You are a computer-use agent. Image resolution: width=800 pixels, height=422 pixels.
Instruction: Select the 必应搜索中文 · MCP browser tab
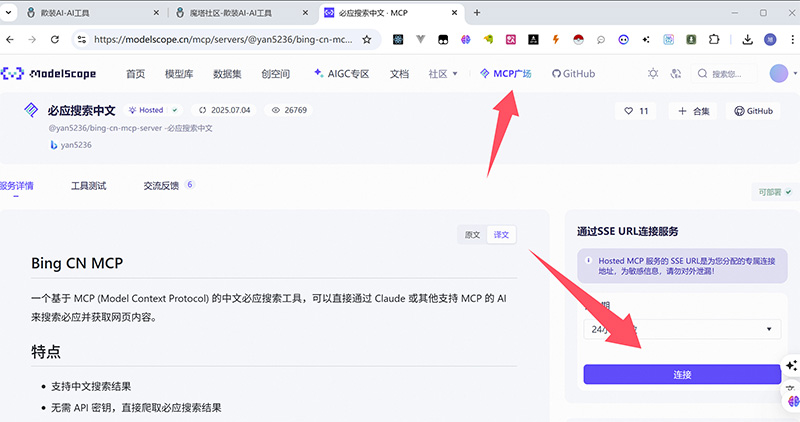pyautogui.click(x=391, y=13)
